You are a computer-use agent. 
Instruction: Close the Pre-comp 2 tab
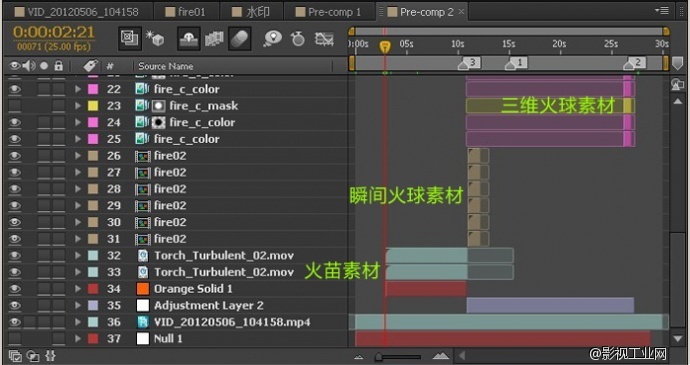pos(461,12)
